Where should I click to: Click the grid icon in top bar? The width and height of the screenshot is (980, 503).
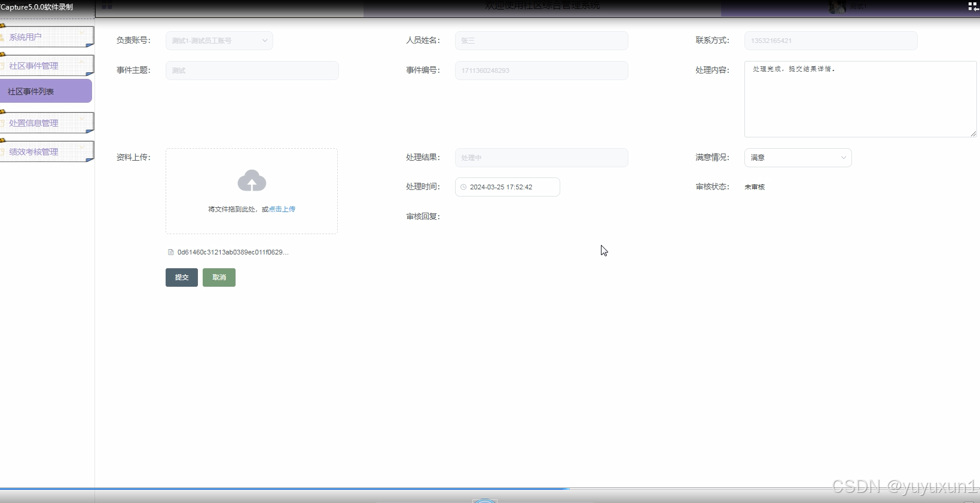(107, 6)
